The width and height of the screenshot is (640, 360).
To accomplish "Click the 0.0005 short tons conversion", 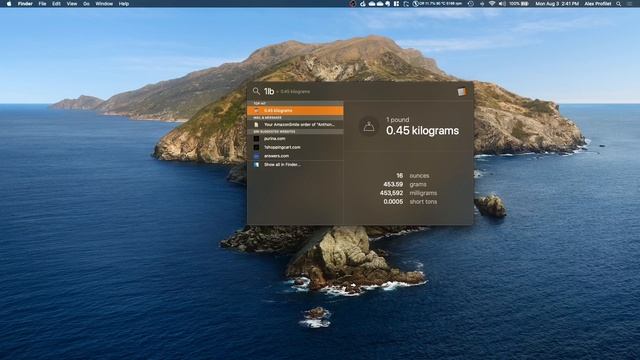I will coord(410,202).
